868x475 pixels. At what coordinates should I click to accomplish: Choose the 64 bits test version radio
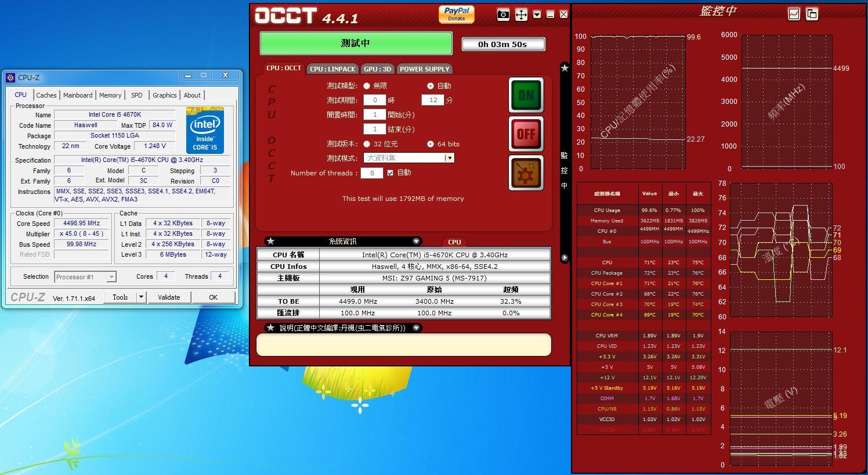pyautogui.click(x=431, y=144)
